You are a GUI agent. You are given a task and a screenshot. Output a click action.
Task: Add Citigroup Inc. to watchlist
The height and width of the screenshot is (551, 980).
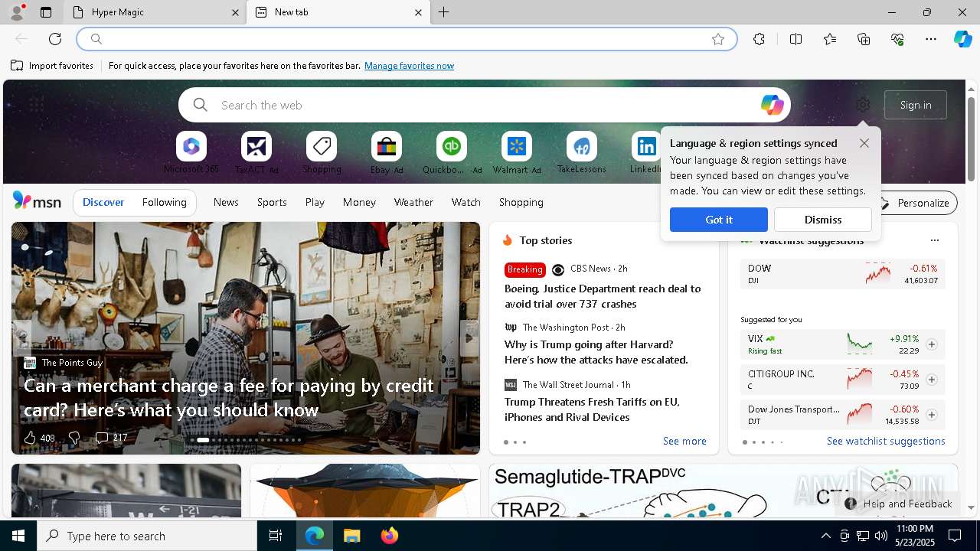(932, 380)
